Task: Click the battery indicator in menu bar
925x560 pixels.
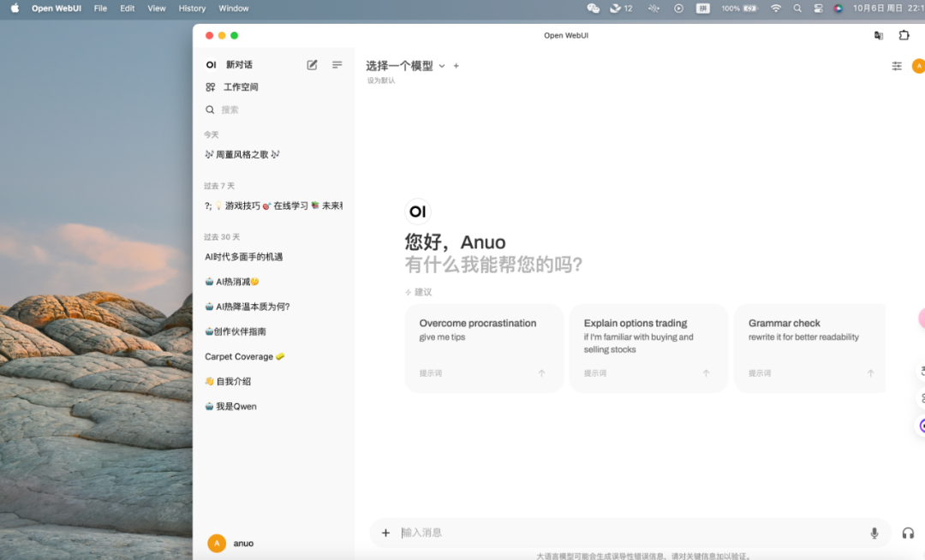Action: click(739, 9)
